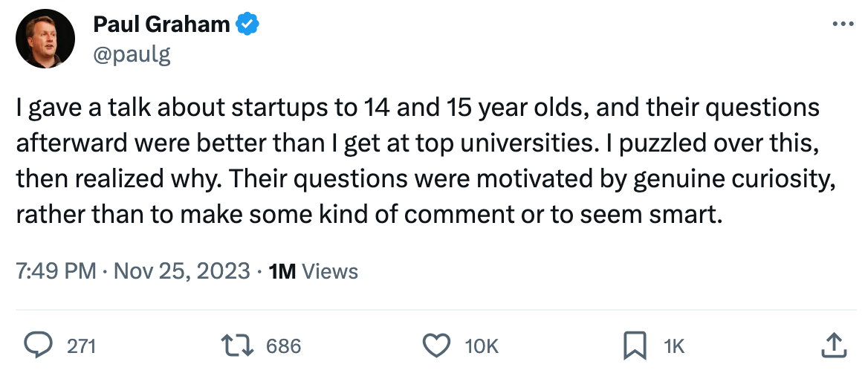The height and width of the screenshot is (376, 868).
Task: Click the 7:49 PM timestamp
Action: pos(56,271)
